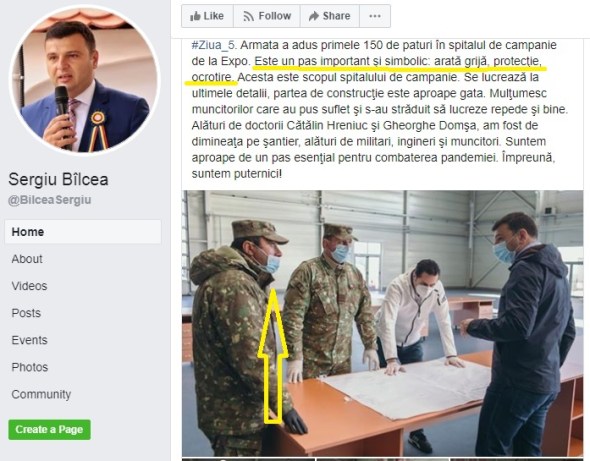Open the About section

[27, 259]
